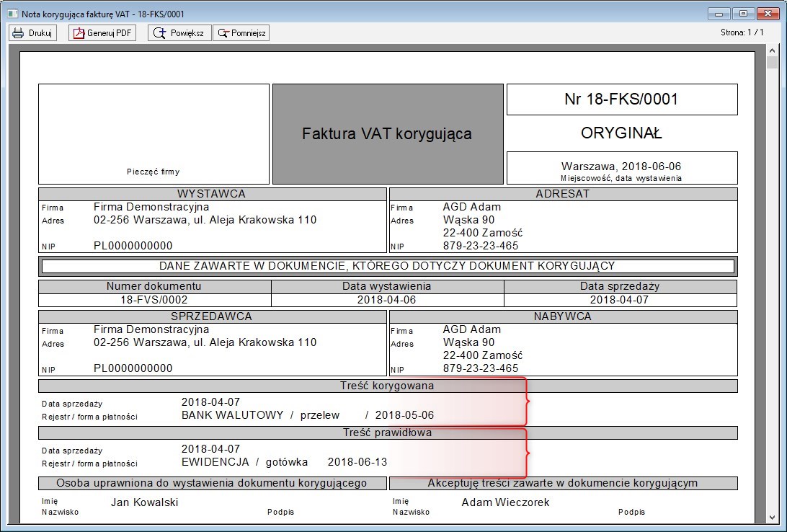The image size is (787, 532).
Task: Click the Treść korygowana section header
Action: [x=387, y=386]
